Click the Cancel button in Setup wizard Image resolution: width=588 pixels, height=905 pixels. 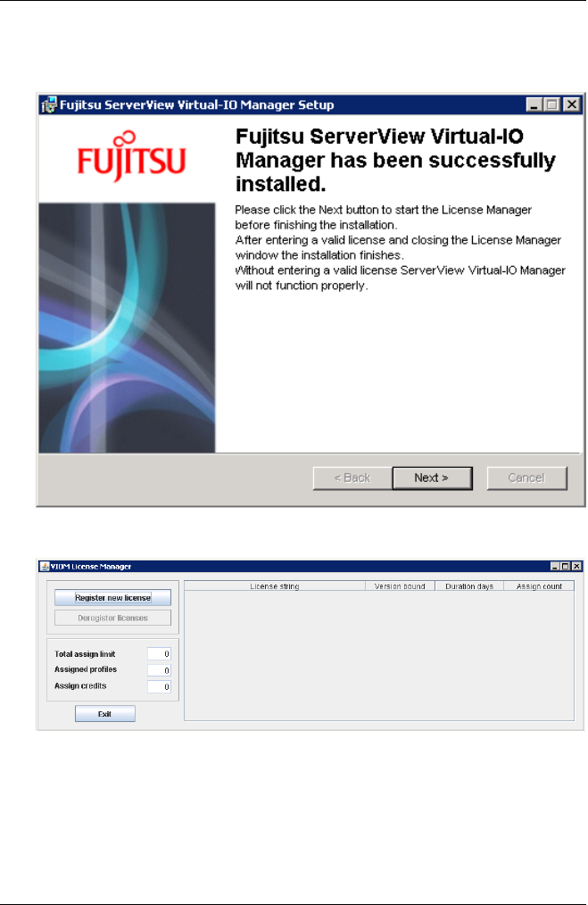[526, 477]
